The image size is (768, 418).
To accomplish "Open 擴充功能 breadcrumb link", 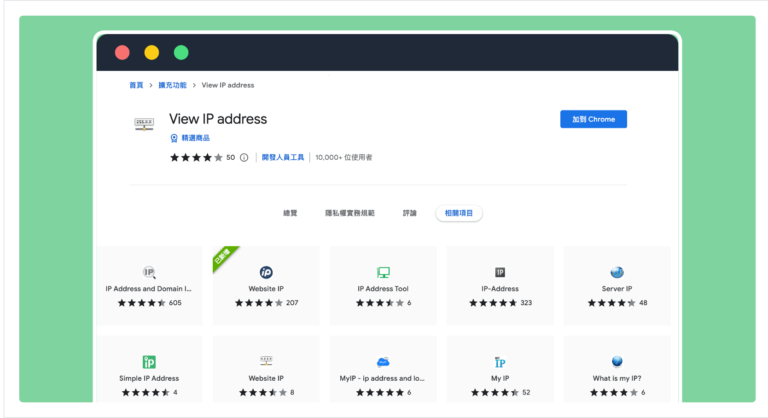I will pos(172,85).
